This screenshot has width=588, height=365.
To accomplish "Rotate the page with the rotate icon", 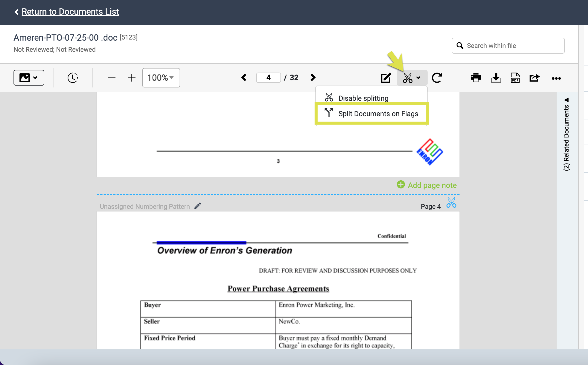I will pos(437,78).
